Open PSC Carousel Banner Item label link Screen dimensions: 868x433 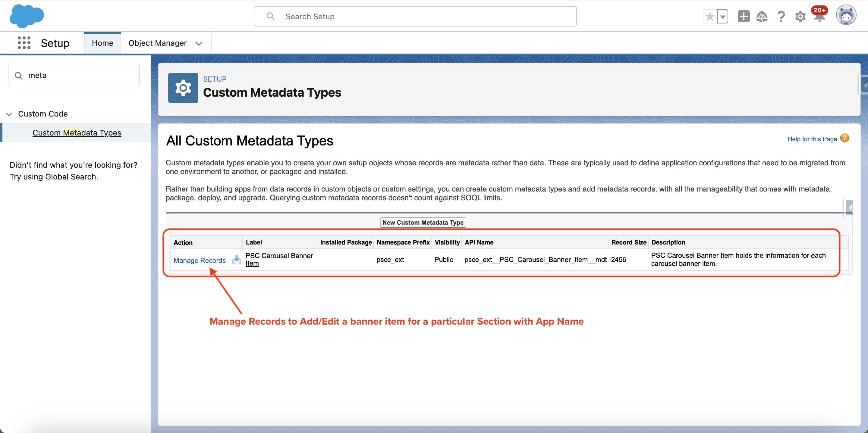[279, 259]
